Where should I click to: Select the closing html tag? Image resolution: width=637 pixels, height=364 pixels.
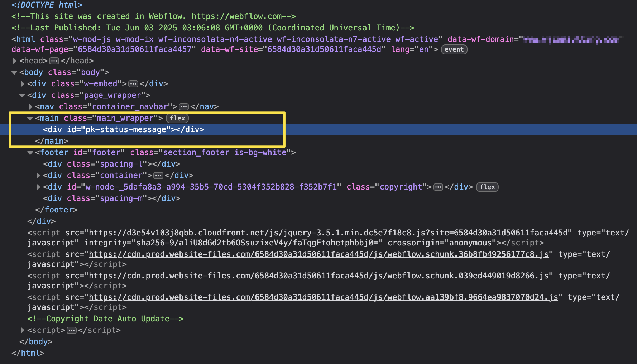click(x=28, y=353)
